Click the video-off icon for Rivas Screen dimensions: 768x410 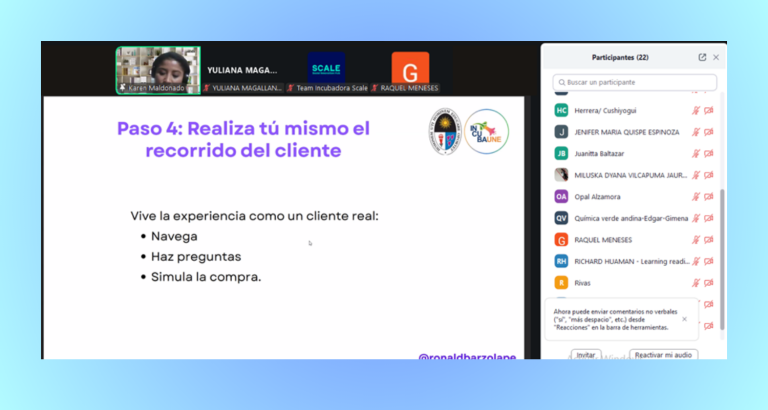pyautogui.click(x=709, y=283)
